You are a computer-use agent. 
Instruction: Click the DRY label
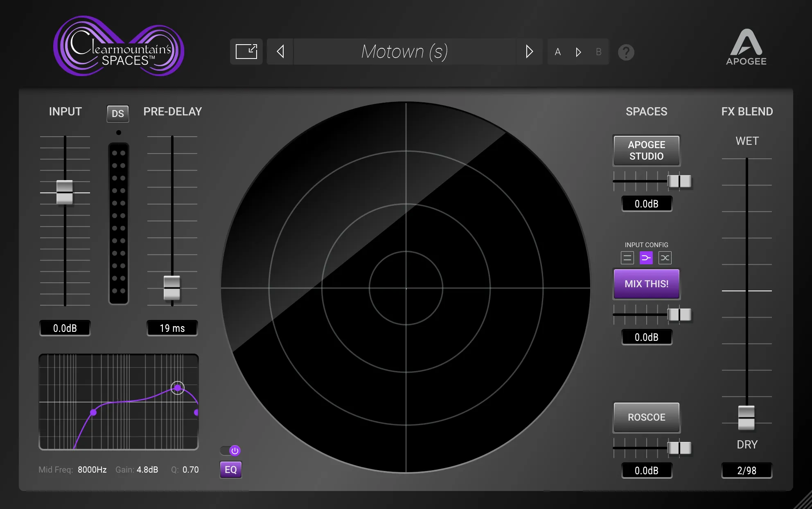pos(747,445)
